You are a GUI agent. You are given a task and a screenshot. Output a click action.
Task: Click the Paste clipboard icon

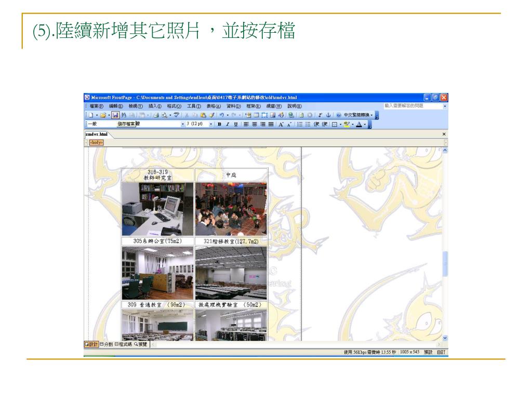(203, 115)
